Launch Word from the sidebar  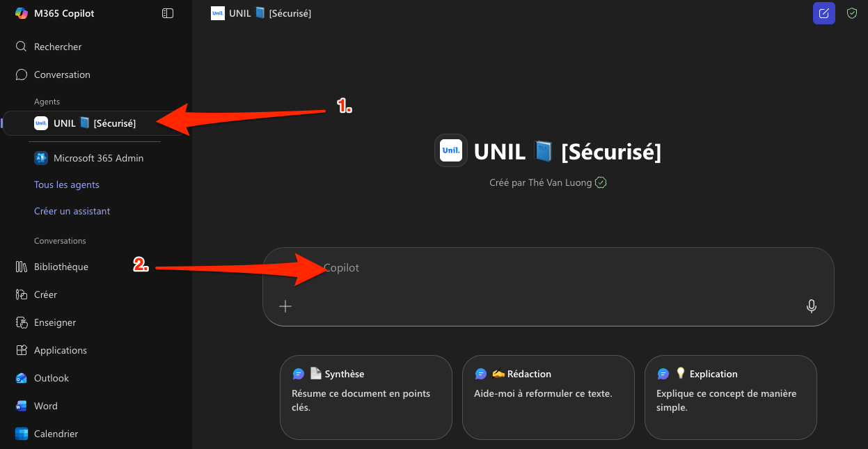(45, 406)
